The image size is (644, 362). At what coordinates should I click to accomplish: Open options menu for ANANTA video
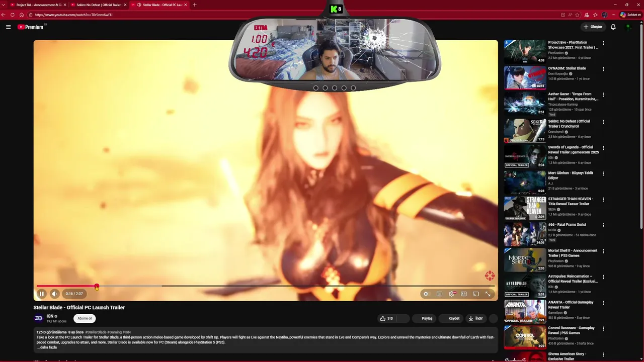603,303
